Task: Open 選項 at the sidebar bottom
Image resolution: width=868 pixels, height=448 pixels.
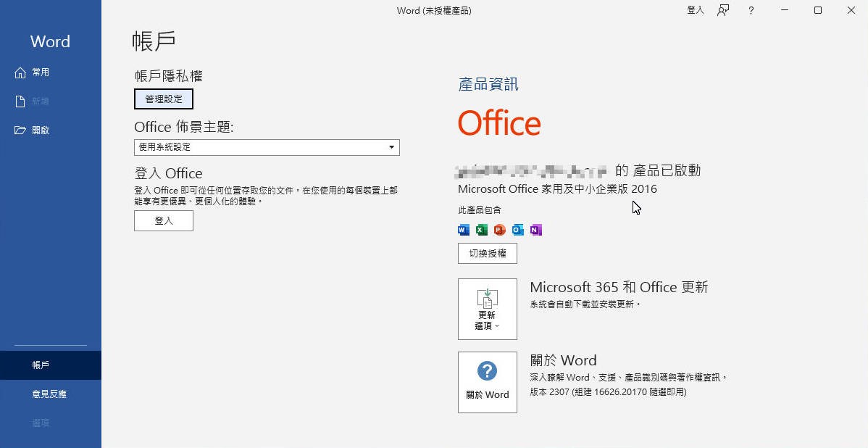Action: point(51,423)
